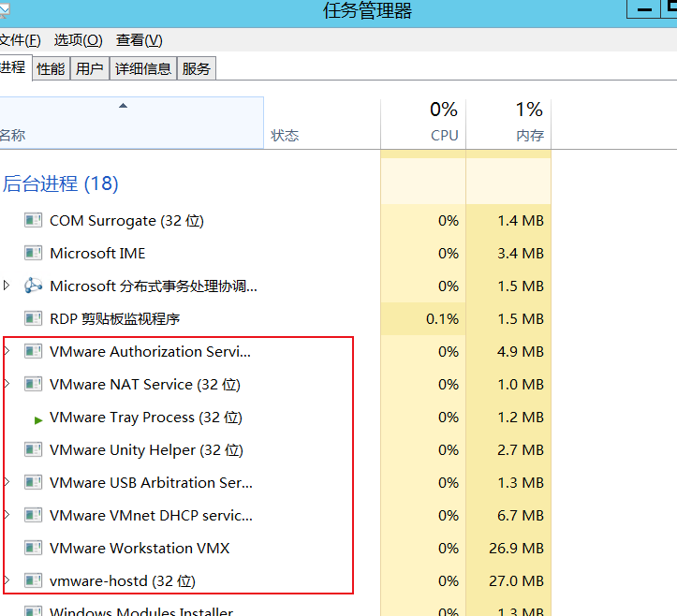
Task: Open the 查看(V) menu
Action: (139, 40)
